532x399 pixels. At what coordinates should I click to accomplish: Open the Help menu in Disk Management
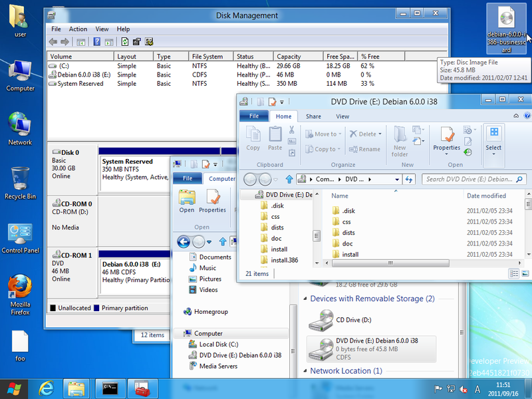pos(123,29)
